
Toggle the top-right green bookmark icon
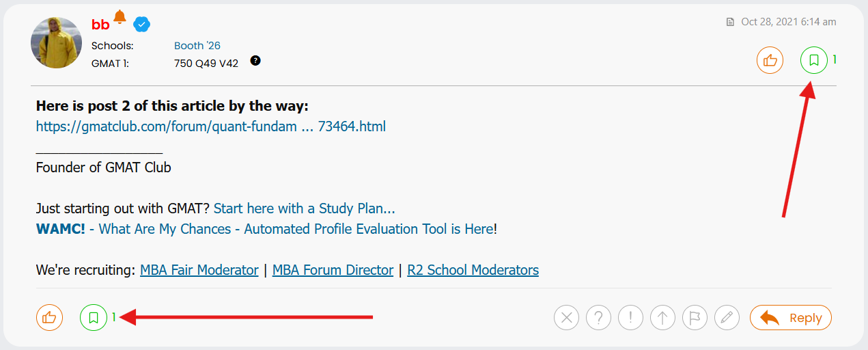pyautogui.click(x=813, y=60)
